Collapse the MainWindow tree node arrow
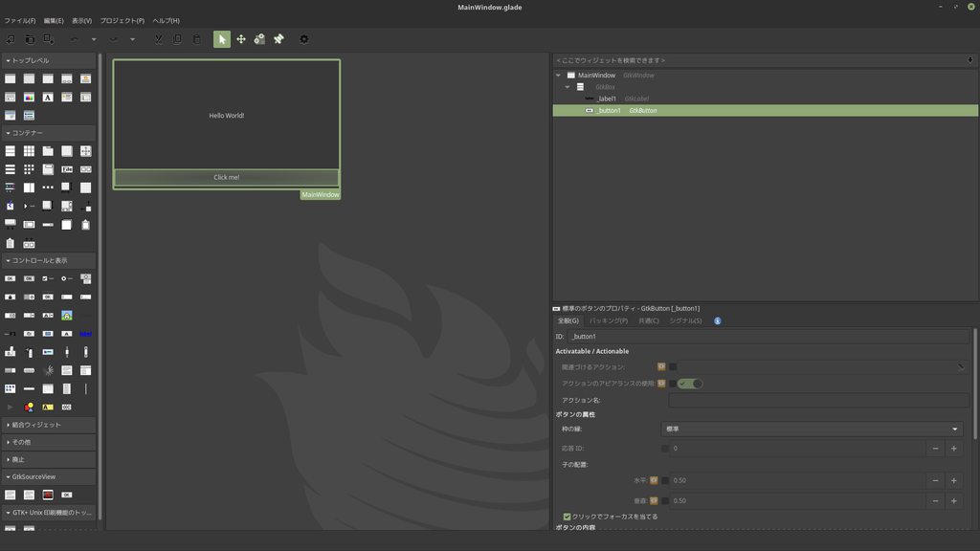This screenshot has height=551, width=980. 558,75
